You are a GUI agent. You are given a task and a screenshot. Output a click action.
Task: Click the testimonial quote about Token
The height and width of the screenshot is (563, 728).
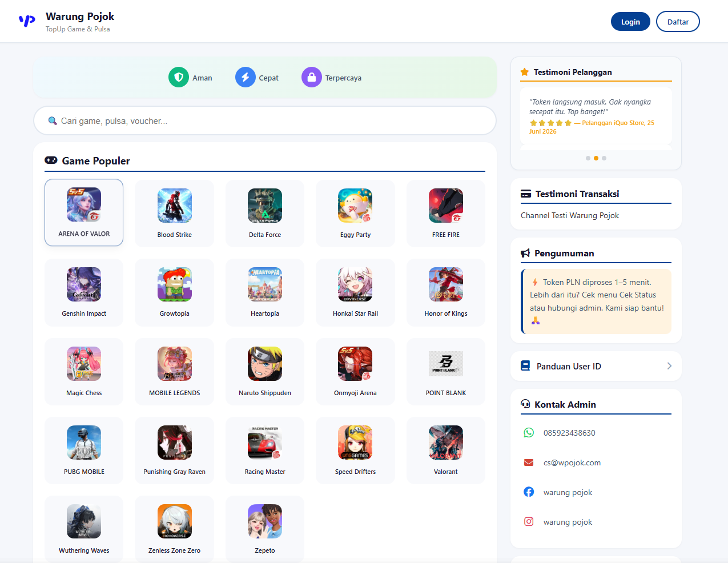tap(590, 107)
